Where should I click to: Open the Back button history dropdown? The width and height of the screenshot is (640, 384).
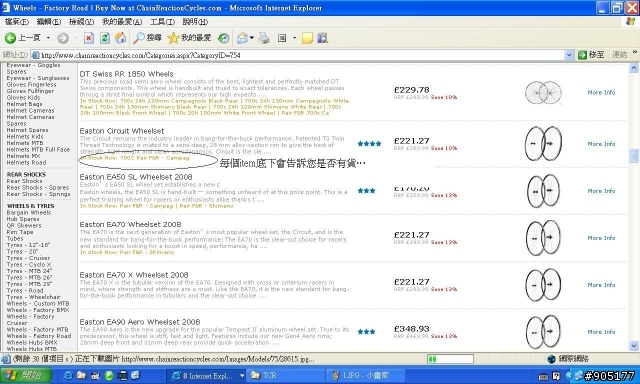coord(48,38)
